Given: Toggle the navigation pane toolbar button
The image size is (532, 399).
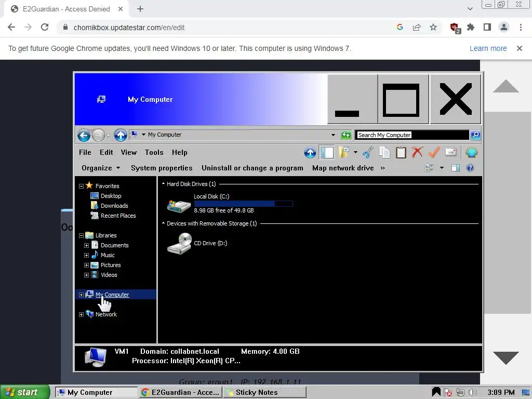Looking at the screenshot, I should (327, 152).
